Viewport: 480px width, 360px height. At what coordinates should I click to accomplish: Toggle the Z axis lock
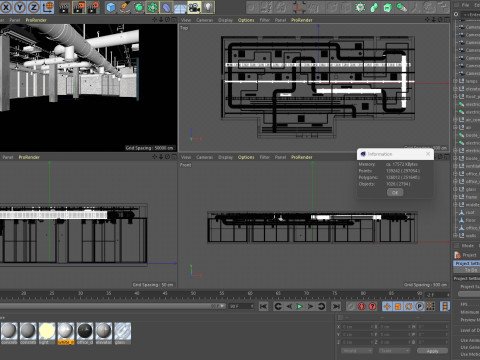pos(34,7)
